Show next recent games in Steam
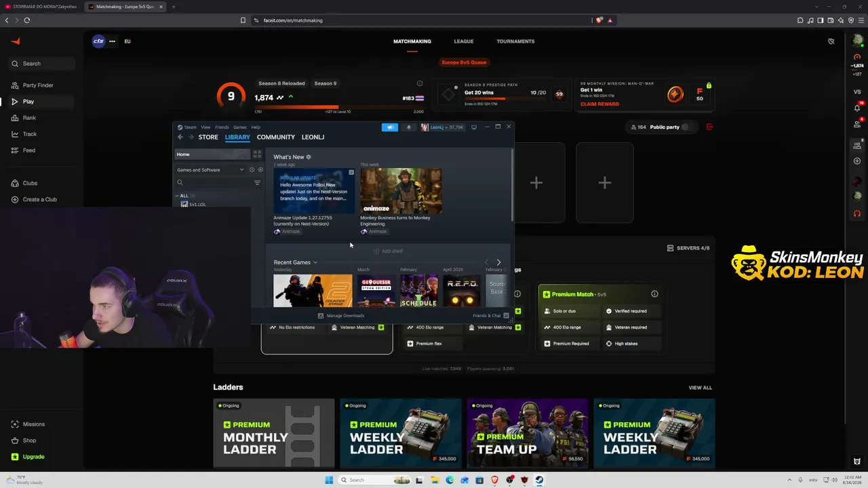This screenshot has width=868, height=488. [498, 262]
